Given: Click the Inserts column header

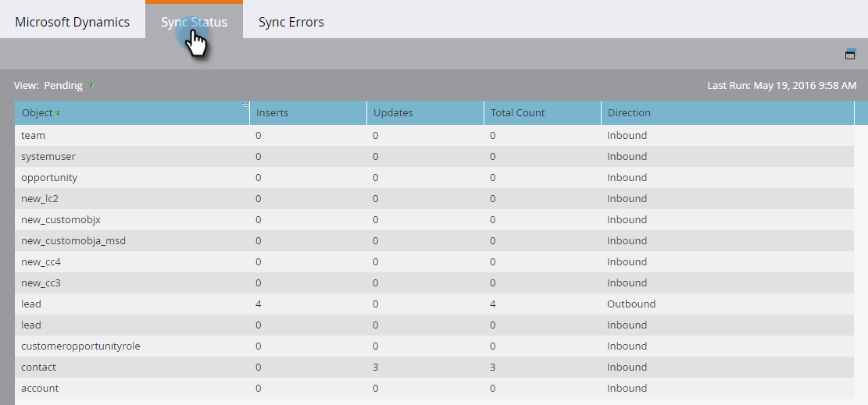Looking at the screenshot, I should click(x=308, y=113).
